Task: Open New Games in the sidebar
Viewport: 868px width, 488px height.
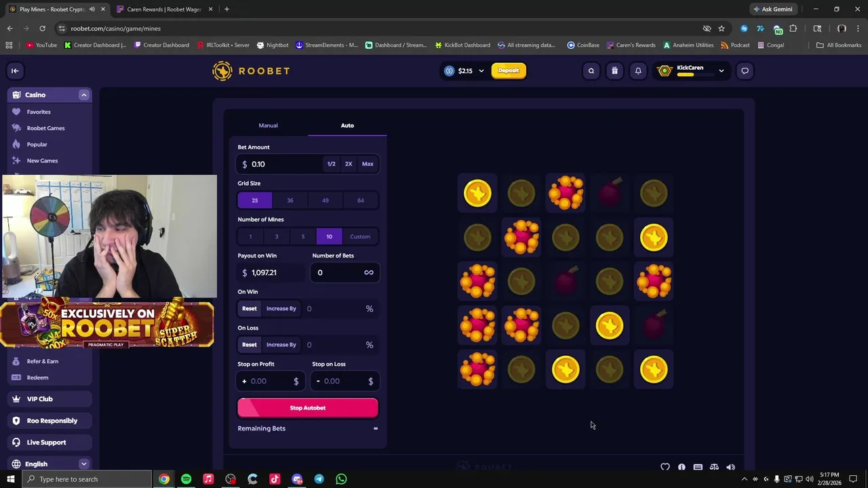Action: [x=42, y=161]
